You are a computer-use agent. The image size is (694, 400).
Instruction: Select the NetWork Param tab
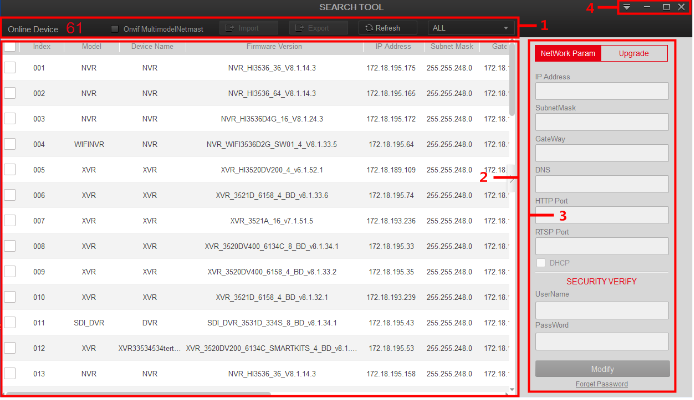567,53
